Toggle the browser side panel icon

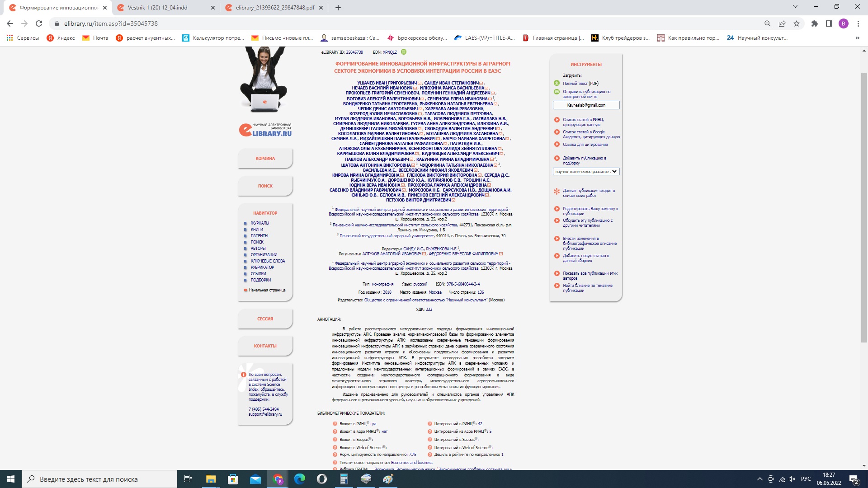point(829,23)
